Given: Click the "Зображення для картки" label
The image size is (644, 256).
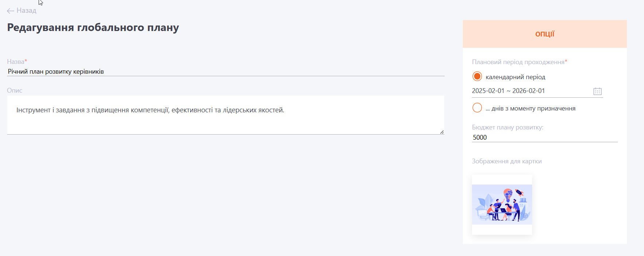Looking at the screenshot, I should click(507, 161).
